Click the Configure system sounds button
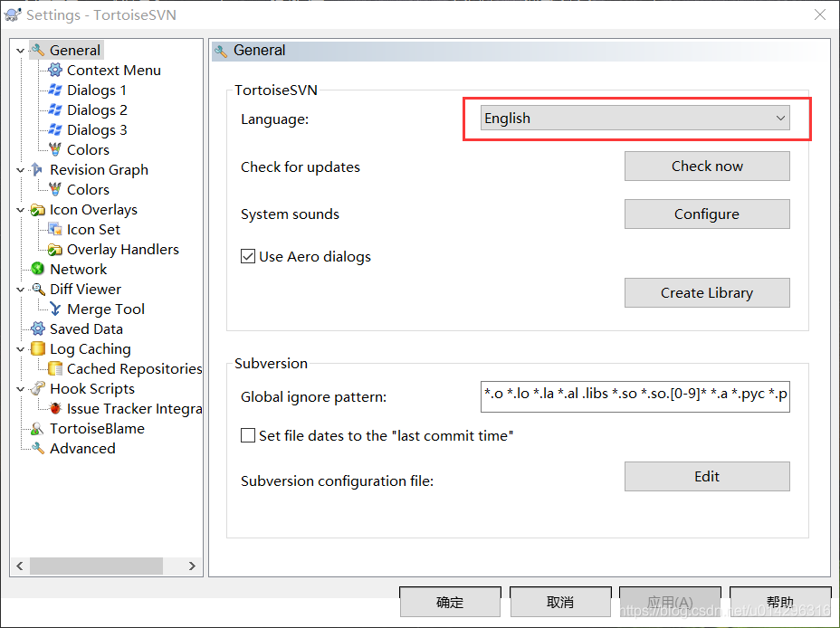Image resolution: width=840 pixels, height=628 pixels. click(707, 214)
